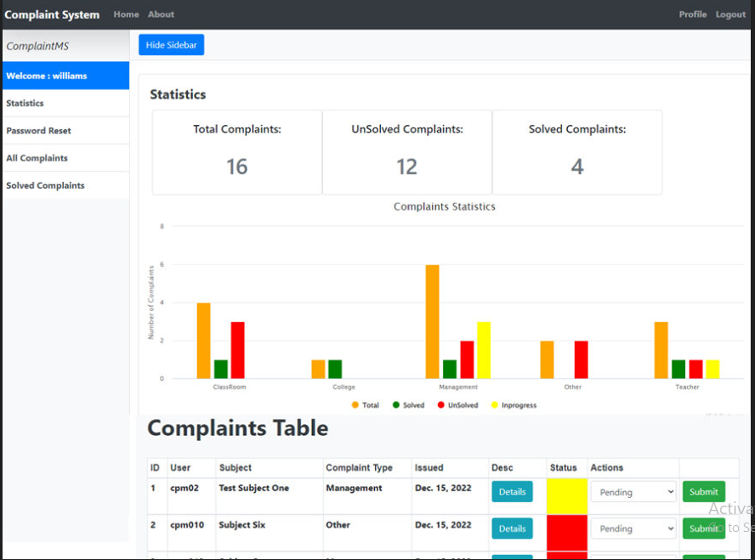
Task: Click the Welcome: williams sidebar entry
Action: click(48, 75)
